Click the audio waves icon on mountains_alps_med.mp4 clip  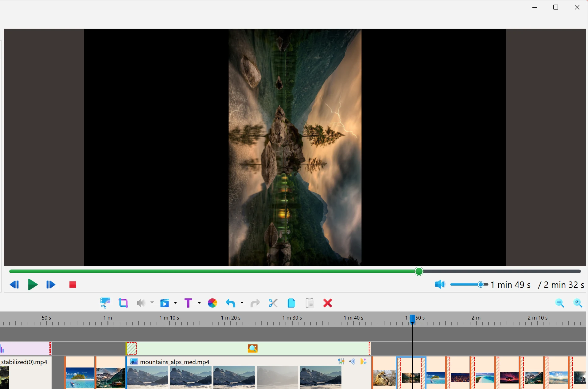[x=352, y=362]
